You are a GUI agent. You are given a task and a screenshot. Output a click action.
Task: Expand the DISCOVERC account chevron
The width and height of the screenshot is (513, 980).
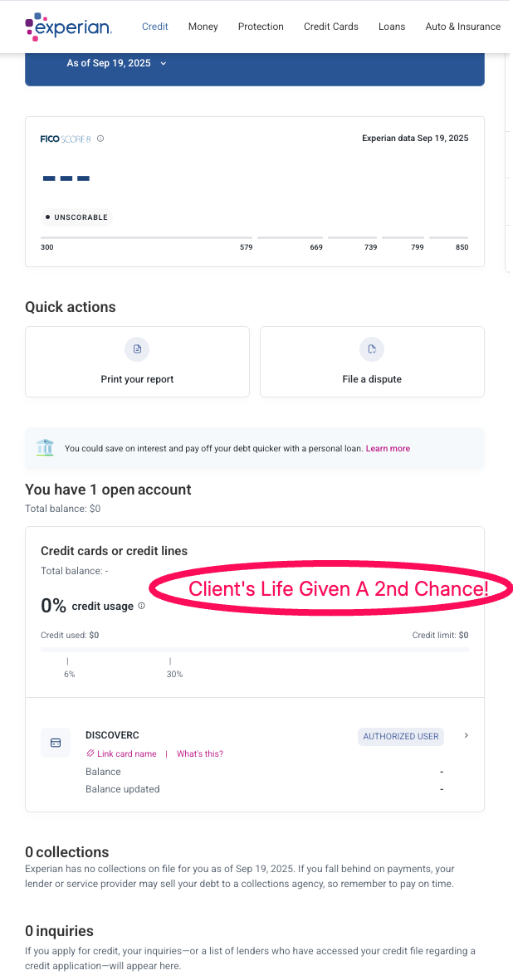[467, 735]
